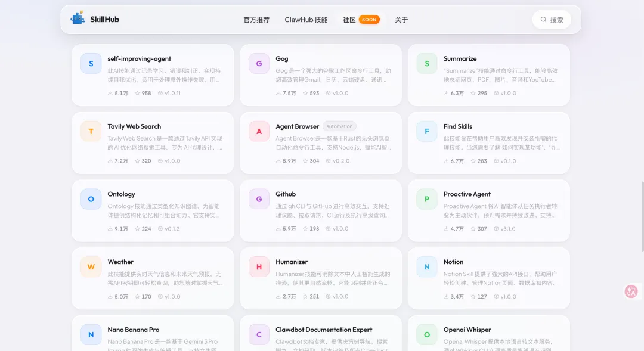Click the 2.7万 download count
Screen dimensions: 644x351
(x=289, y=296)
